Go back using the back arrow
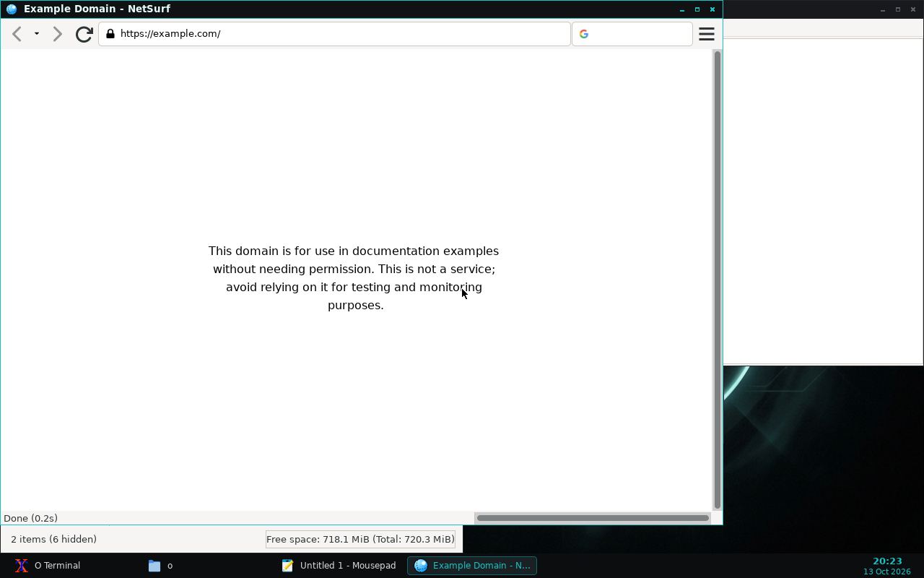 [17, 34]
